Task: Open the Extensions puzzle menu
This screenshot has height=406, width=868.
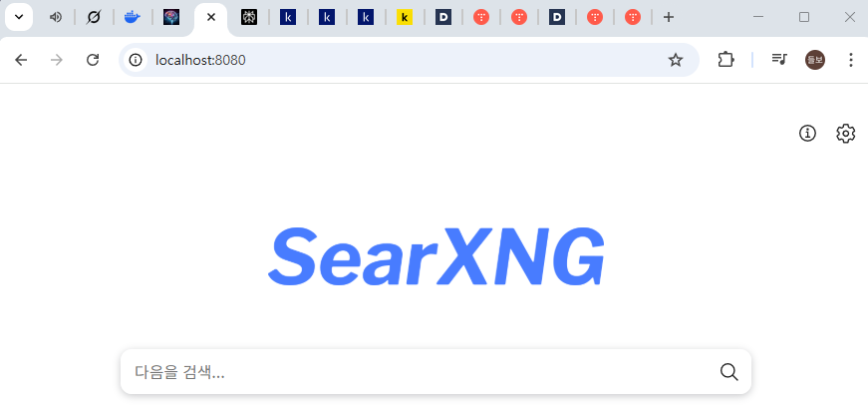Action: click(725, 60)
